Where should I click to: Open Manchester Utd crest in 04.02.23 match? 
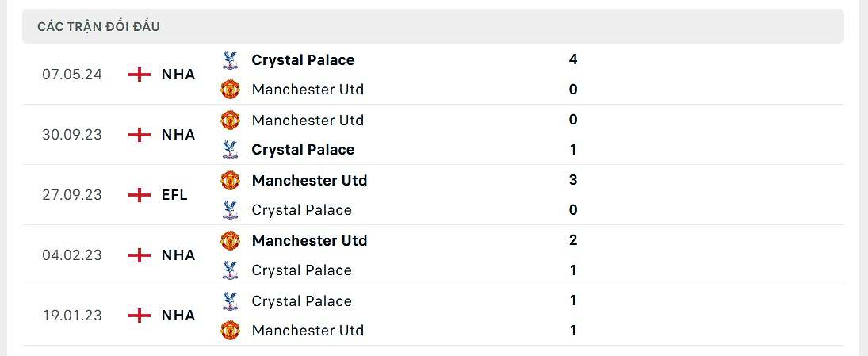(230, 241)
